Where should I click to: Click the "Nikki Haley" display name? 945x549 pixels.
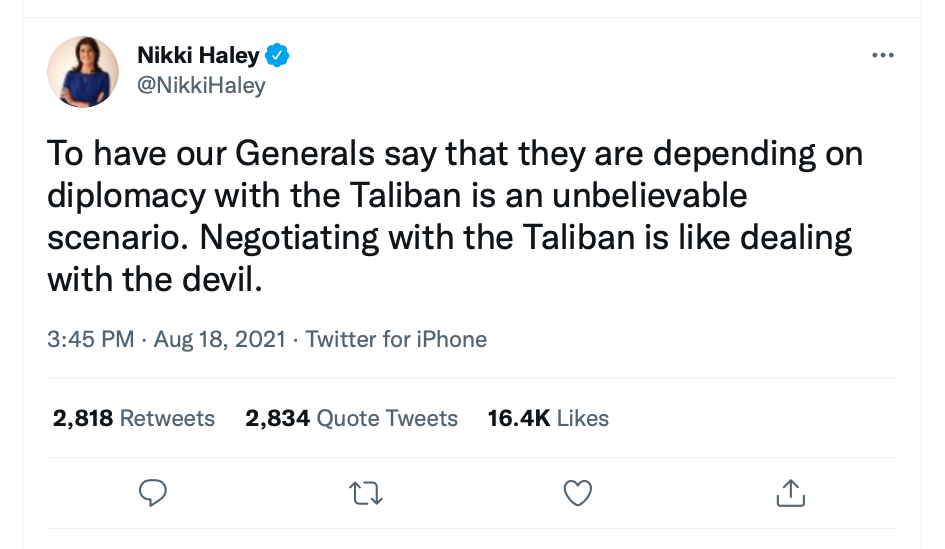(x=198, y=56)
